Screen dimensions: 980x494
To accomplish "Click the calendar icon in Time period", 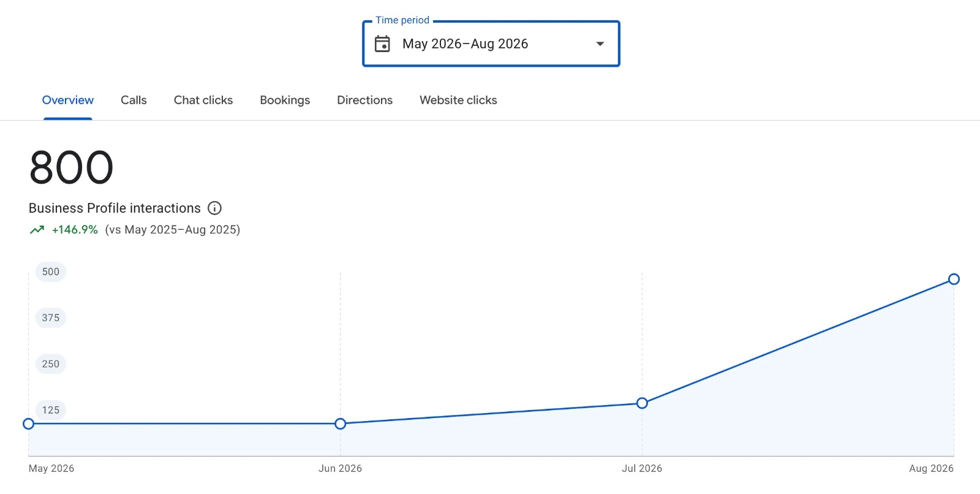I will point(382,44).
